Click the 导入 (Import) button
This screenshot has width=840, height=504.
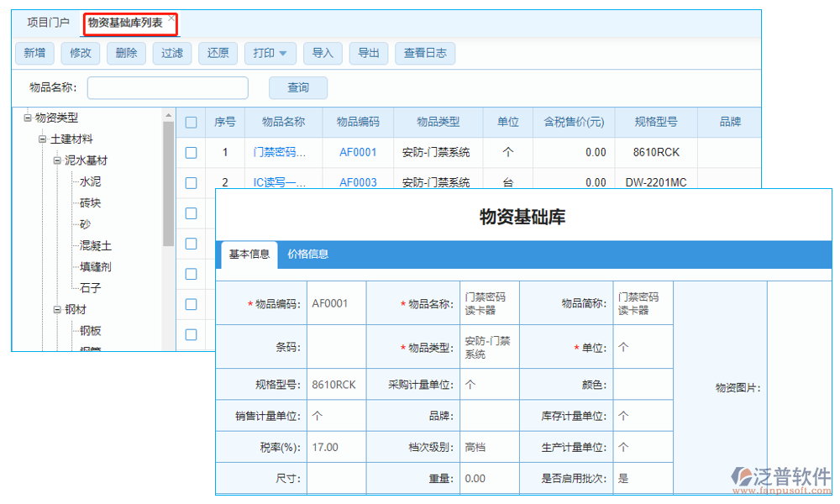click(323, 53)
